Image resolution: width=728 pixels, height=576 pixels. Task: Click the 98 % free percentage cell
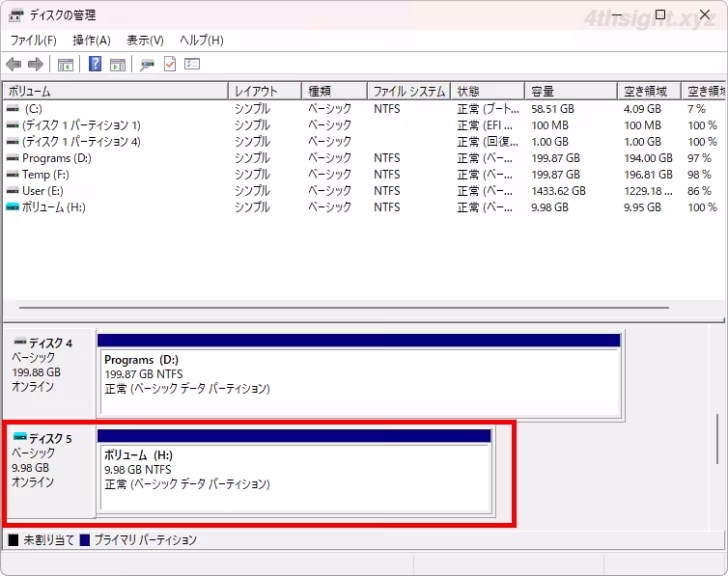(x=699, y=175)
